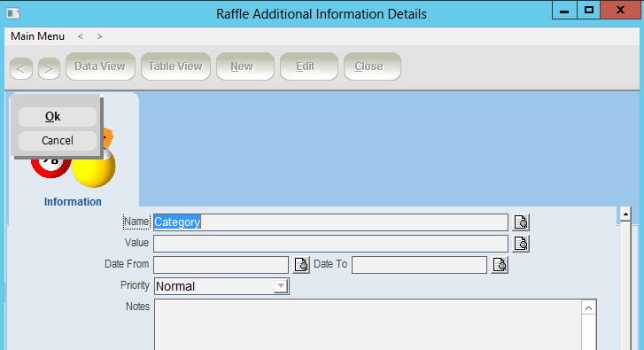Click the menu bar forward arrow

click(x=99, y=36)
